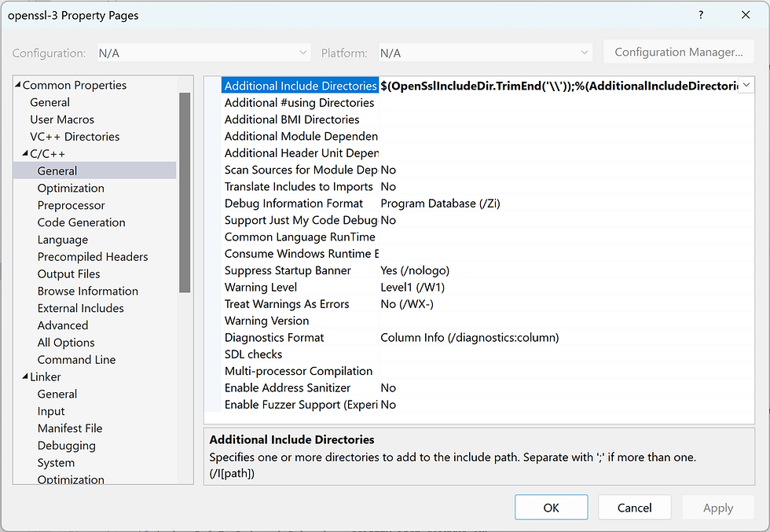The width and height of the screenshot is (770, 532).
Task: Open the Configuration combo box
Action: [x=203, y=53]
